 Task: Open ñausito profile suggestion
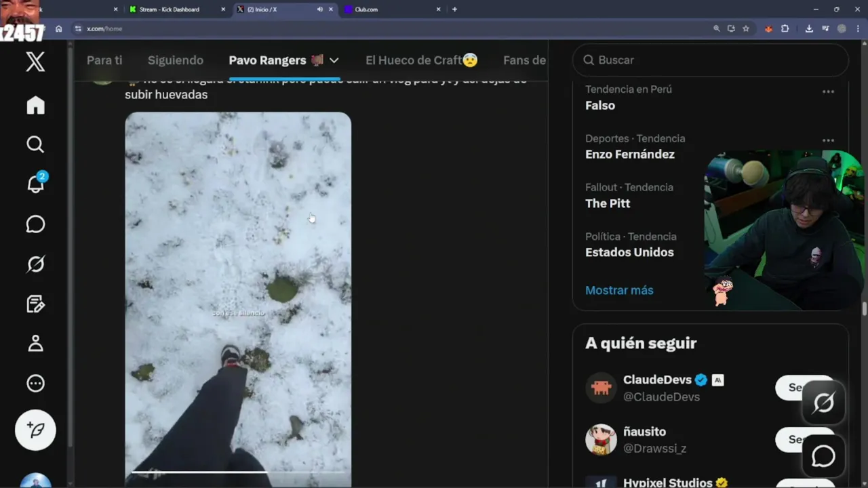(644, 432)
